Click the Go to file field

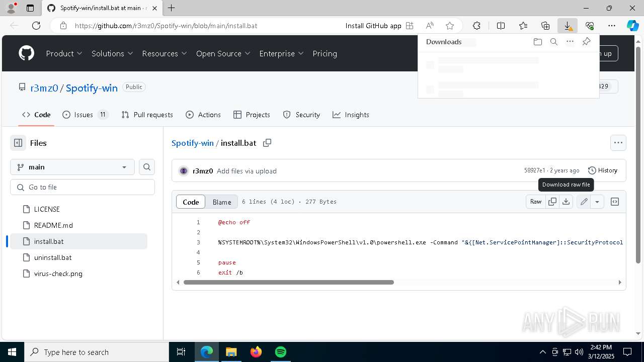point(83,187)
